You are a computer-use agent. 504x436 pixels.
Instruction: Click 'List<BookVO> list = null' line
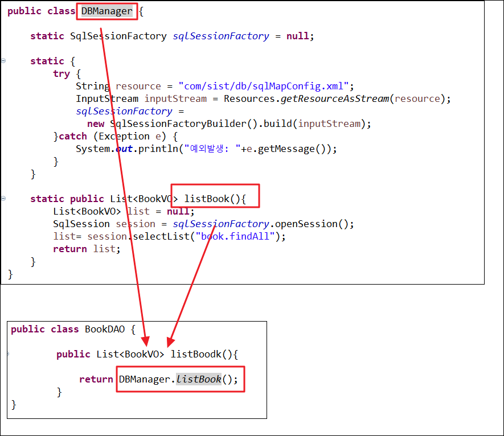124,211
